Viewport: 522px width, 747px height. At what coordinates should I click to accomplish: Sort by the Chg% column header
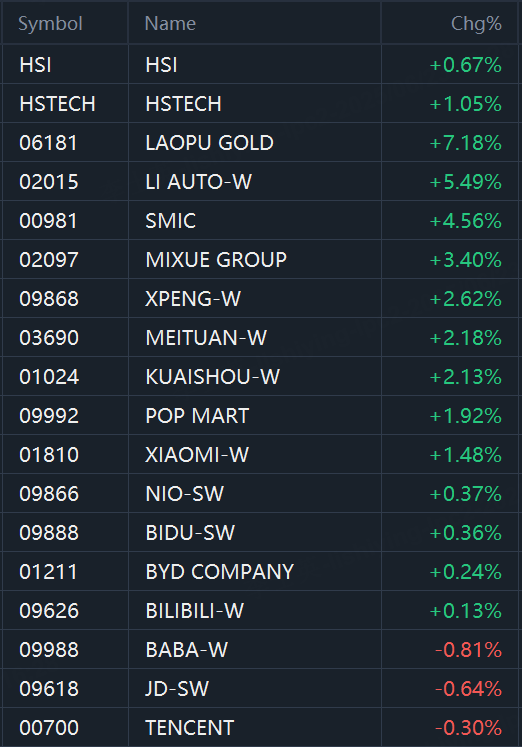[476, 24]
